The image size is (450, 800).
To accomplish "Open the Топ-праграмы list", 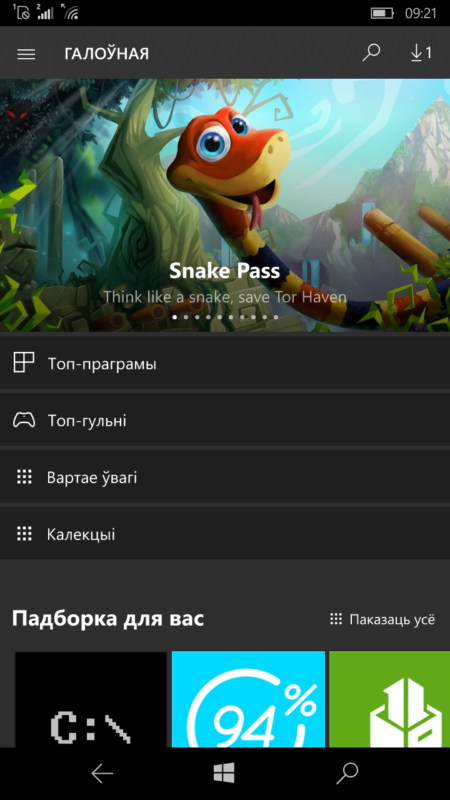I will (225, 364).
